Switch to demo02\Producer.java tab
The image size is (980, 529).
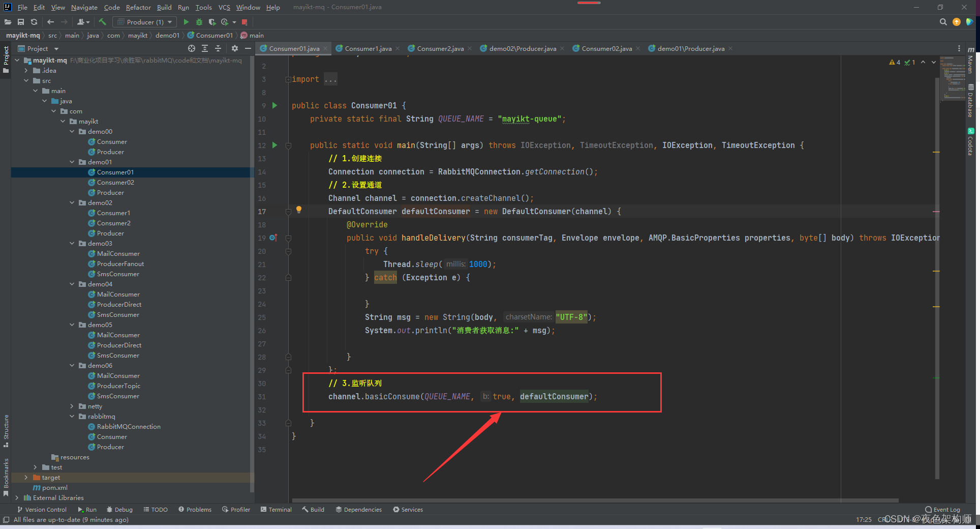523,48
